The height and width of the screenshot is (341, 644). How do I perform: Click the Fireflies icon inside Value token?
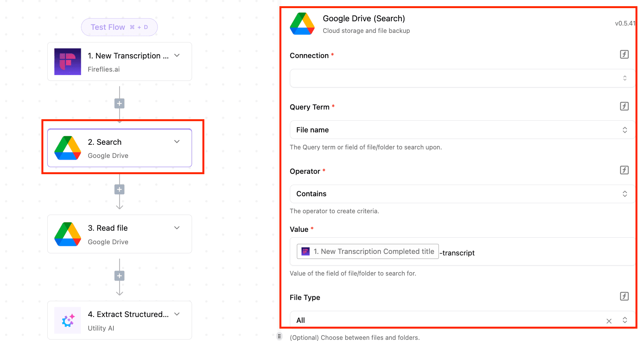click(305, 252)
